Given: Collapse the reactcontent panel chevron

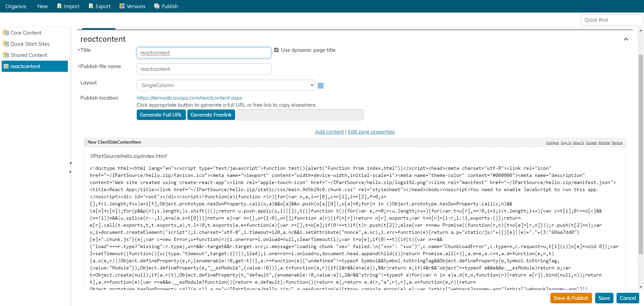Looking at the screenshot, I should (x=626, y=39).
